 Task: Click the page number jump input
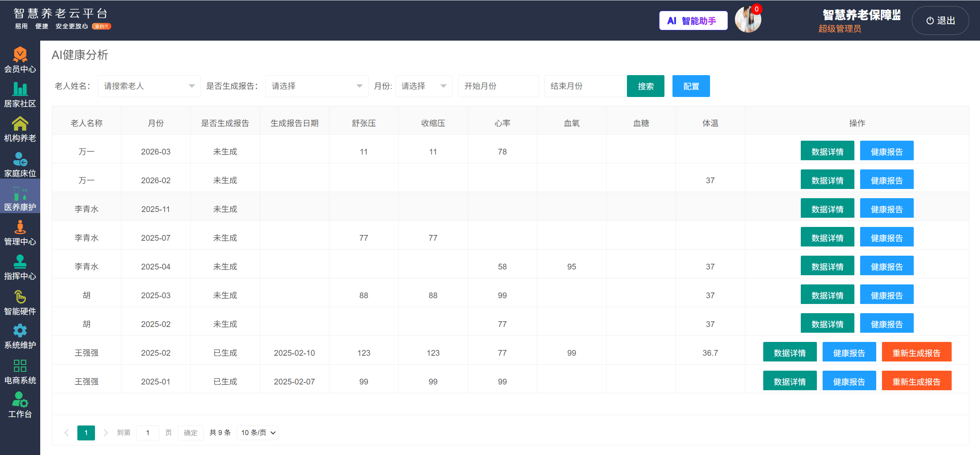(x=148, y=433)
